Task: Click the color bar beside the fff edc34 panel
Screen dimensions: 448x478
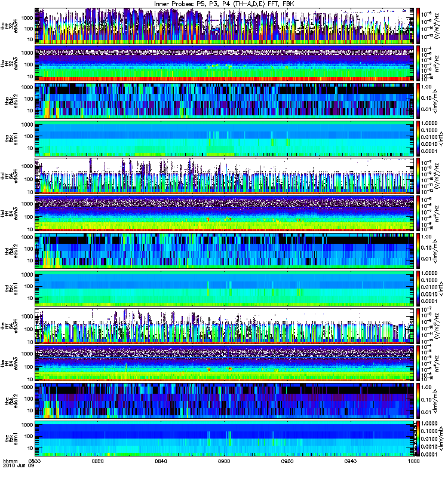Action: 419,326
